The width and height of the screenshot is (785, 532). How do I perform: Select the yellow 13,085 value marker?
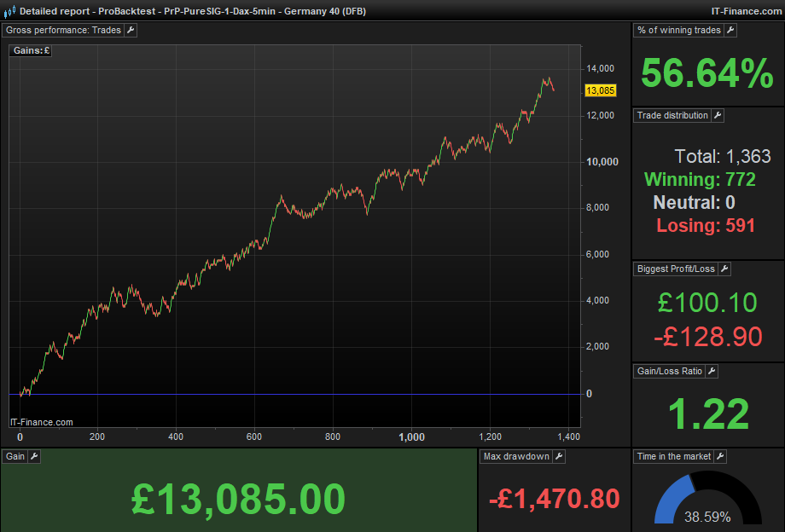click(x=600, y=90)
